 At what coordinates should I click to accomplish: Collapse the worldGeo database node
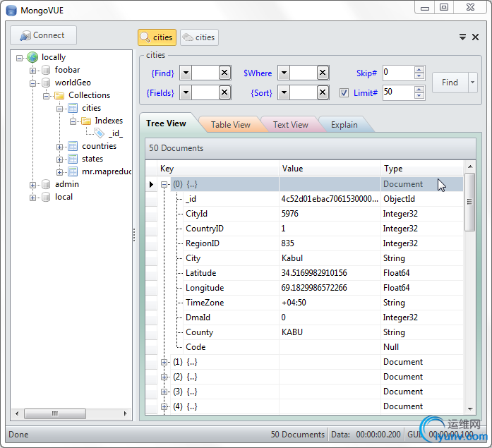point(32,83)
